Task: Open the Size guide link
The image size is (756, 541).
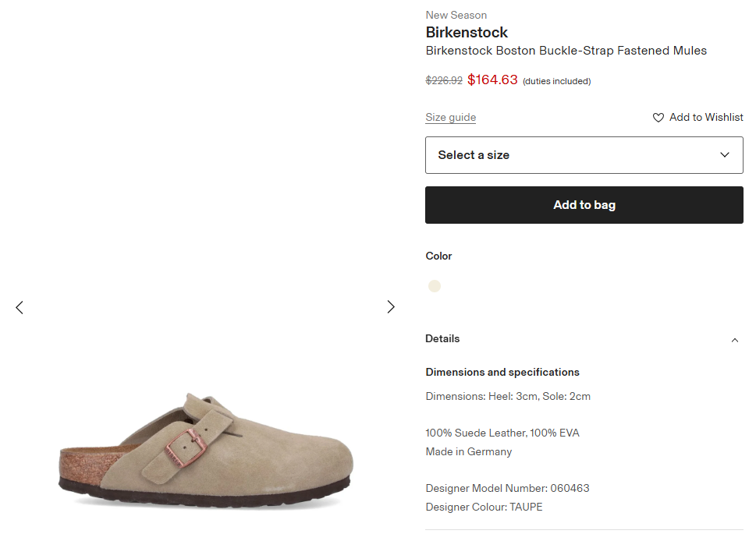Action: [450, 118]
